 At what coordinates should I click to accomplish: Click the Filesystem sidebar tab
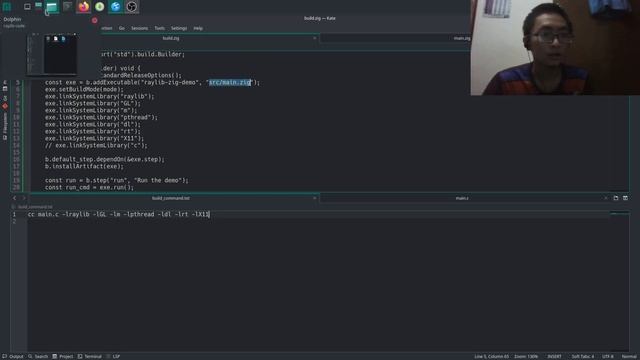(5, 126)
